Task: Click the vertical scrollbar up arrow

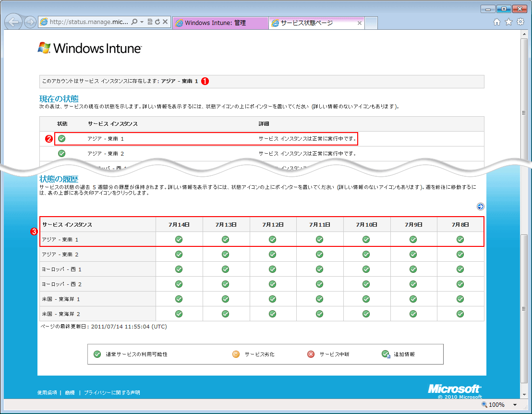Action: tap(524, 34)
